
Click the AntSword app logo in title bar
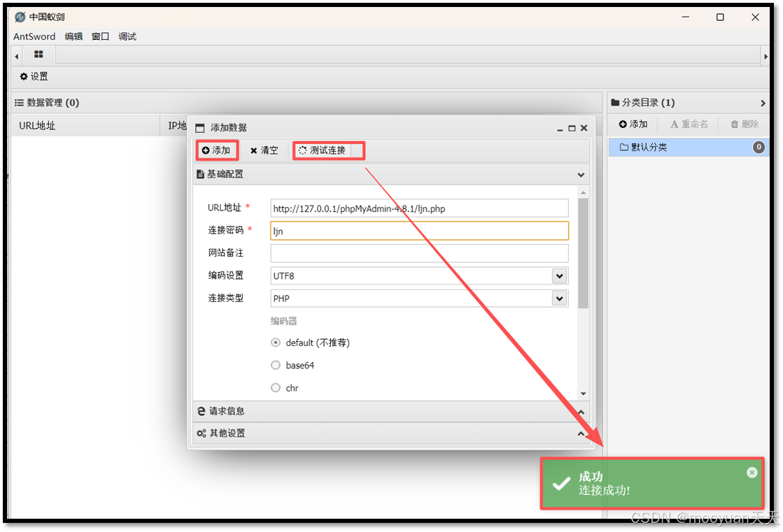(20, 17)
